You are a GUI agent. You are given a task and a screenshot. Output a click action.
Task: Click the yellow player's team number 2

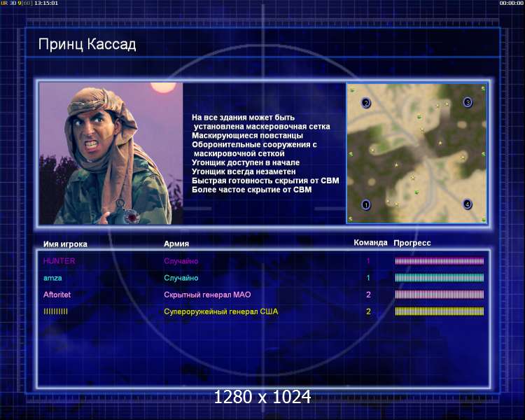click(x=368, y=311)
